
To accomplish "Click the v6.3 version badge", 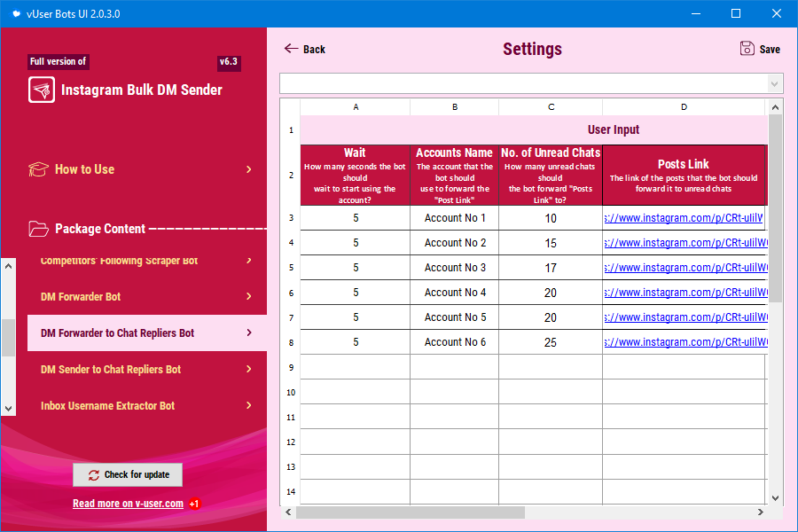I will click(x=229, y=61).
